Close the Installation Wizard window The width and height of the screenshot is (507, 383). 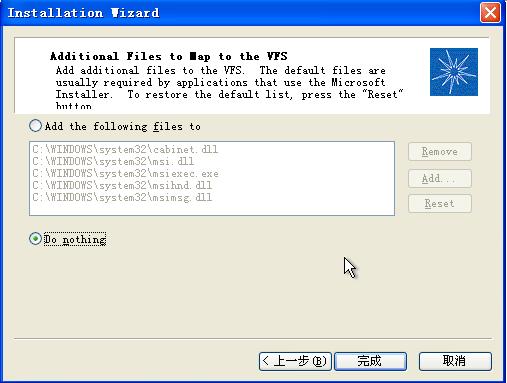[490, 13]
